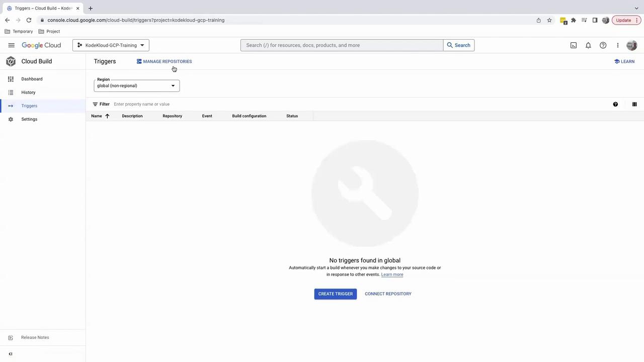Viewport: 644px width, 362px height.
Task: Click the Cloud Build title text
Action: (37, 61)
